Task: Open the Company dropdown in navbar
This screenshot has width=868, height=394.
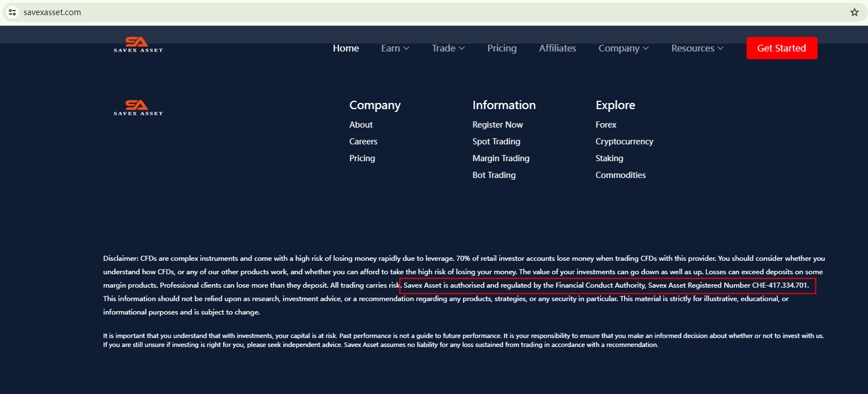Action: [623, 48]
